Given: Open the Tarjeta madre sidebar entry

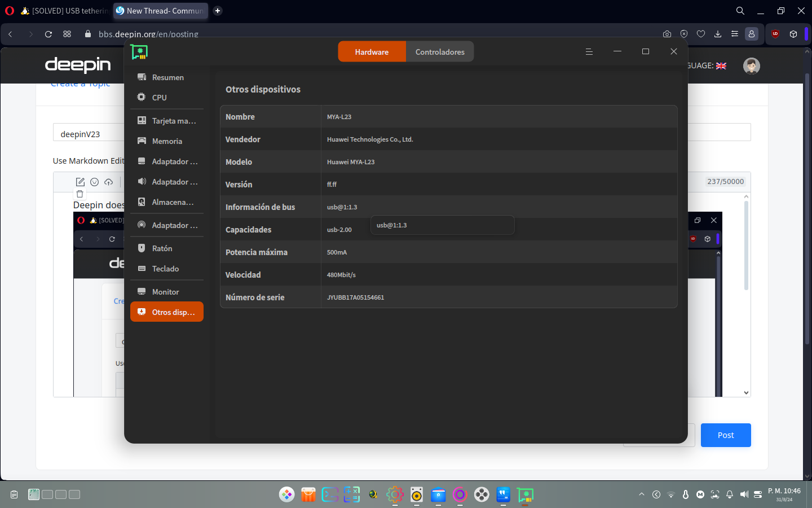Looking at the screenshot, I should 167,121.
